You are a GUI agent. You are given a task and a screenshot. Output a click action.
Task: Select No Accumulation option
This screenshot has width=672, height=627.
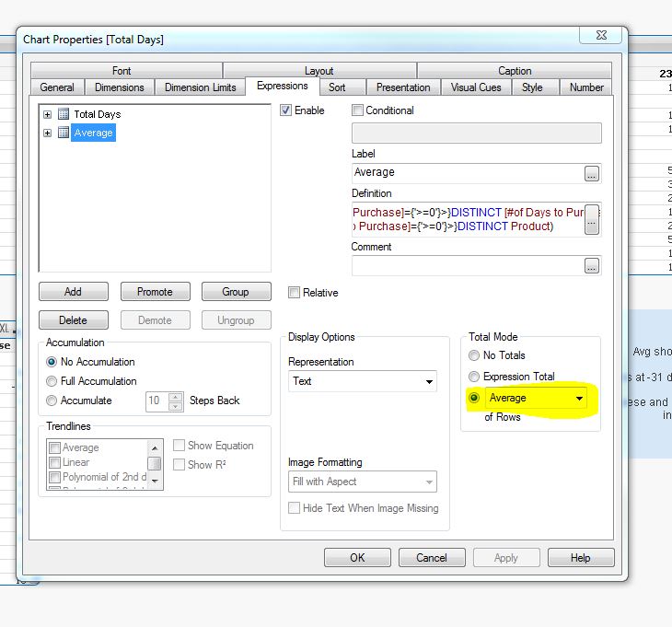[x=52, y=362]
